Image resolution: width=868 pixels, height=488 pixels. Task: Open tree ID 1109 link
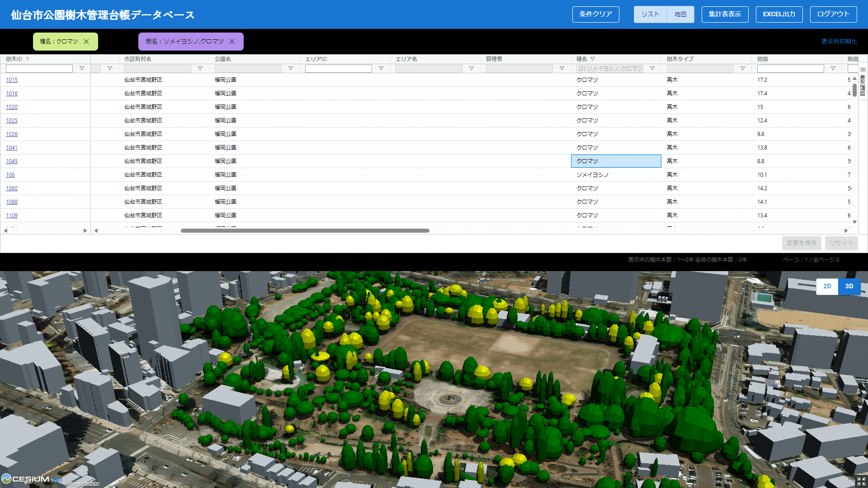click(12, 216)
